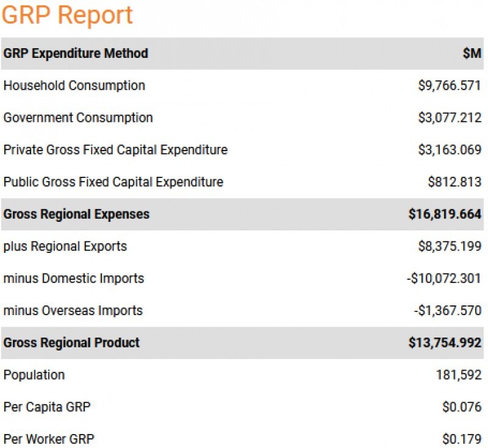Click the Population figure 181,592
Screen dimensions: 488x448
click(459, 375)
